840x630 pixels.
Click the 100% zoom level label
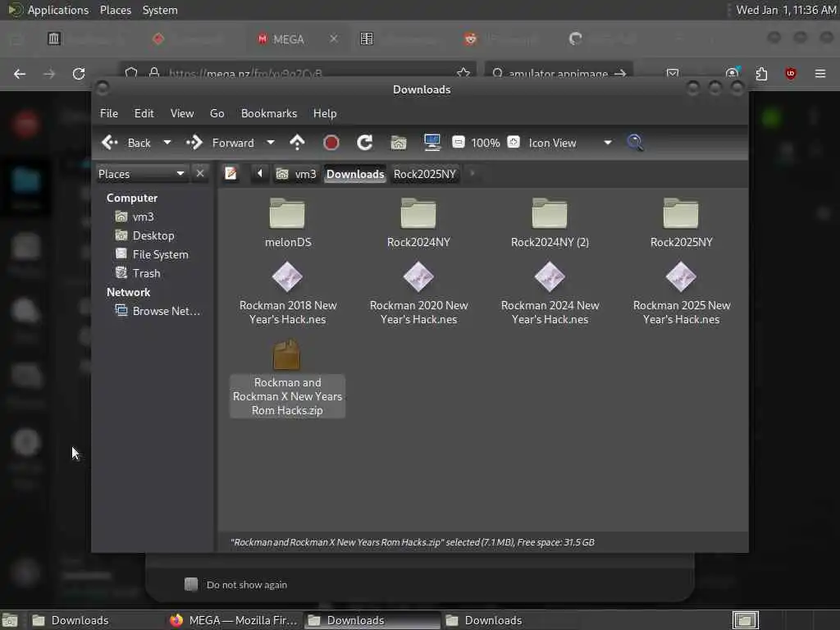(x=486, y=143)
